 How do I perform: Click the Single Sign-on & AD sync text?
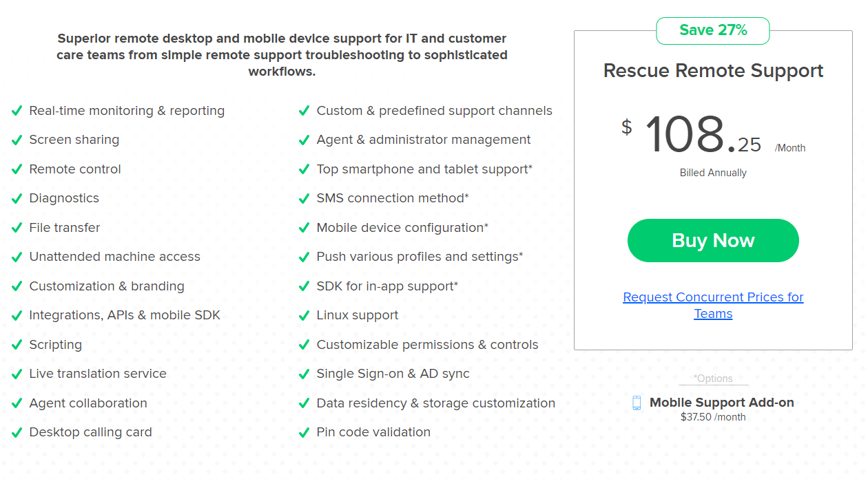393,374
